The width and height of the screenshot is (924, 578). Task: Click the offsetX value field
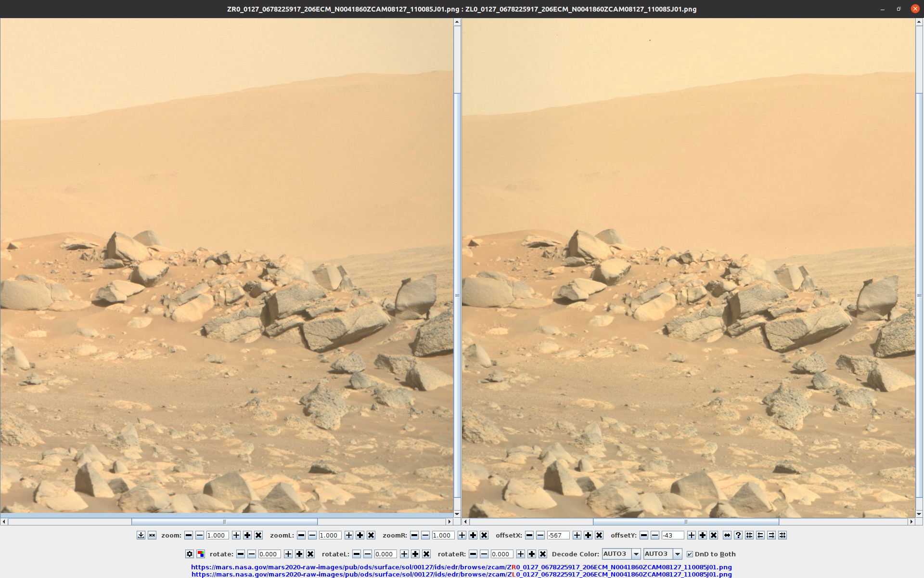(x=558, y=535)
